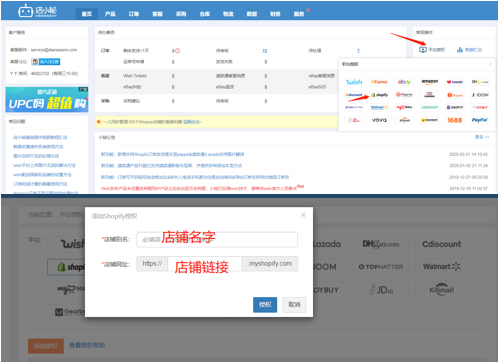Open the UPC码 超值购 banner
Image resolution: width=499 pixels, height=362 pixels.
pos(47,99)
